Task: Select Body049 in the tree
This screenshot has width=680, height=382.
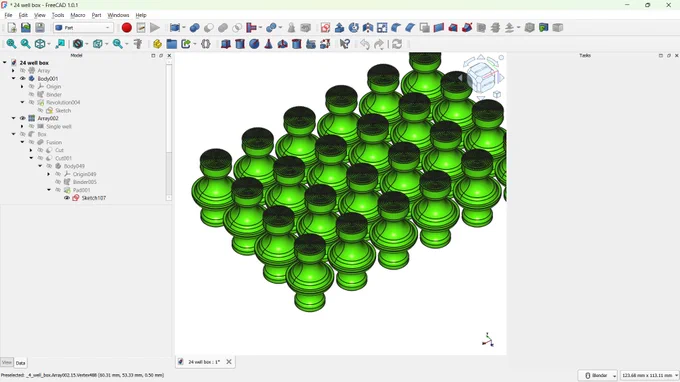Action: pos(74,166)
